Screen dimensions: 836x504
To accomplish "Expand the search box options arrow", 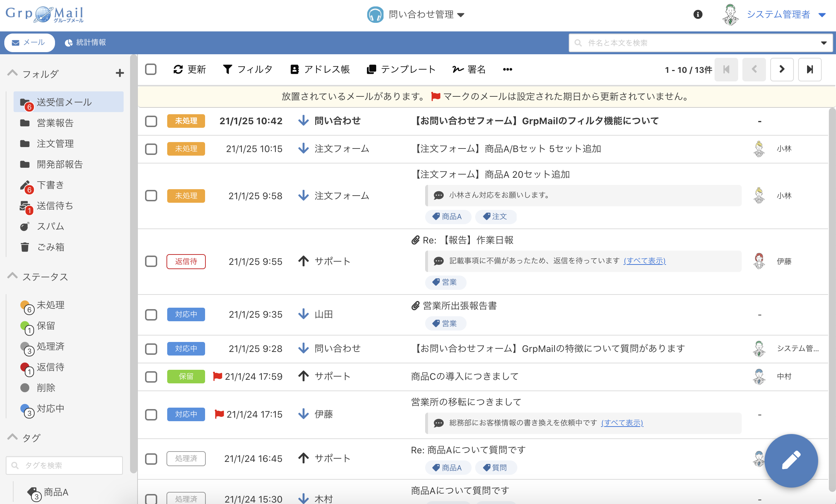I will click(x=823, y=43).
